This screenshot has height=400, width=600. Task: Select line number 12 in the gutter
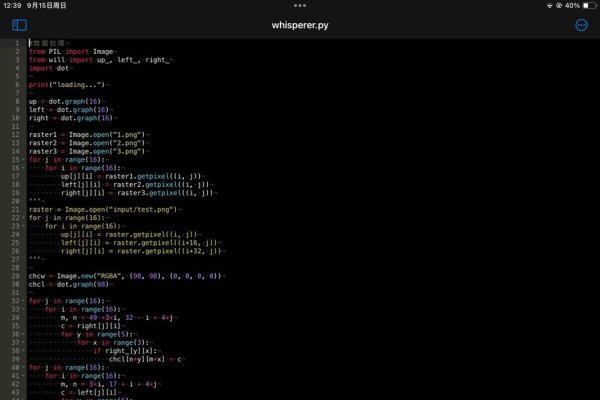[x=15, y=135]
